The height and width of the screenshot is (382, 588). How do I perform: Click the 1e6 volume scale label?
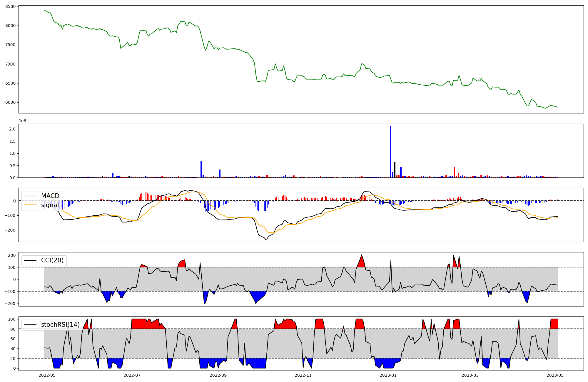pos(22,121)
